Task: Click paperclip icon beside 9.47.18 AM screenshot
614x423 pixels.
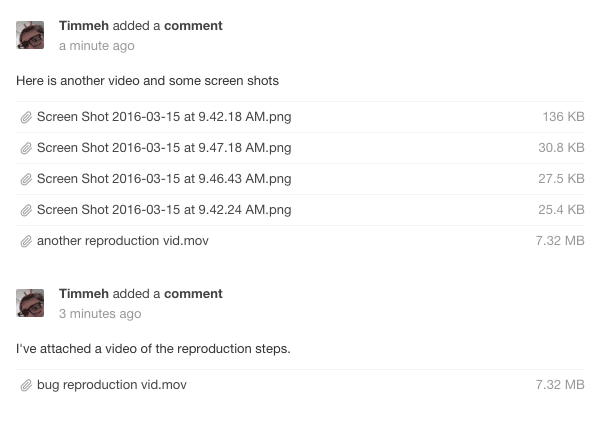Action: click(x=26, y=148)
